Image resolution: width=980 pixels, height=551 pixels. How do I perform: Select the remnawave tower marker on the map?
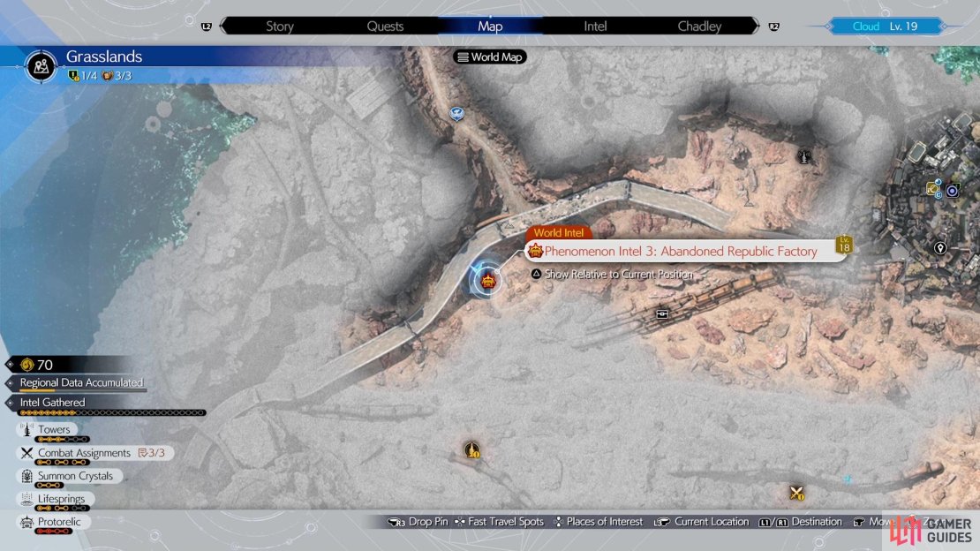(804, 156)
